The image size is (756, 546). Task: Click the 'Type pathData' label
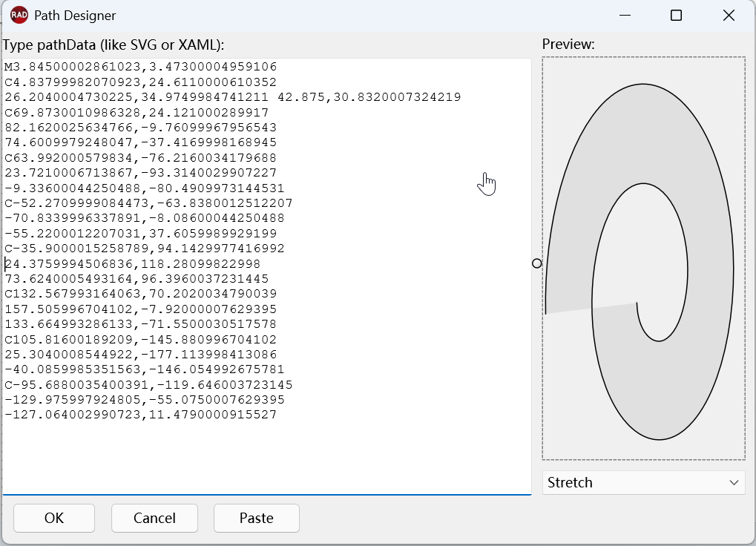(114, 45)
